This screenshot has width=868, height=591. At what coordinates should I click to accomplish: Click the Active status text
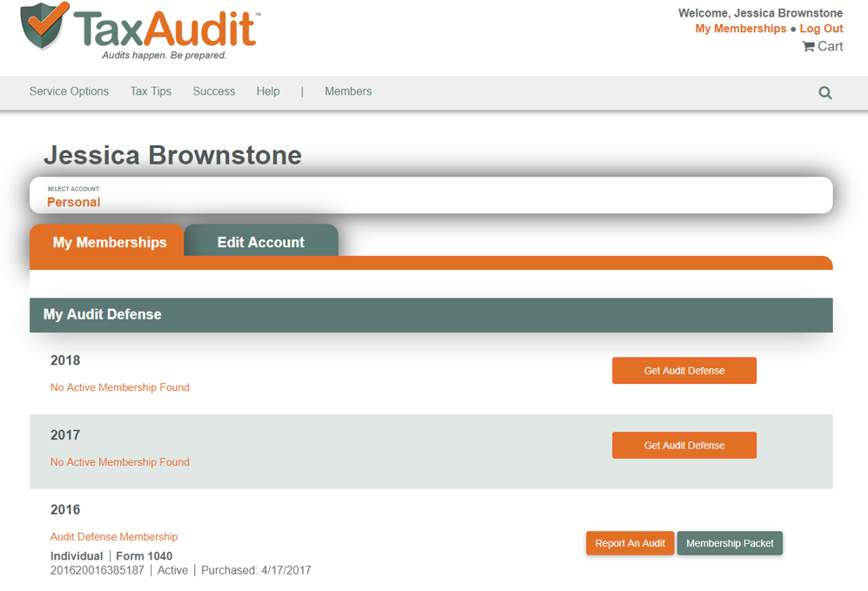(x=172, y=570)
